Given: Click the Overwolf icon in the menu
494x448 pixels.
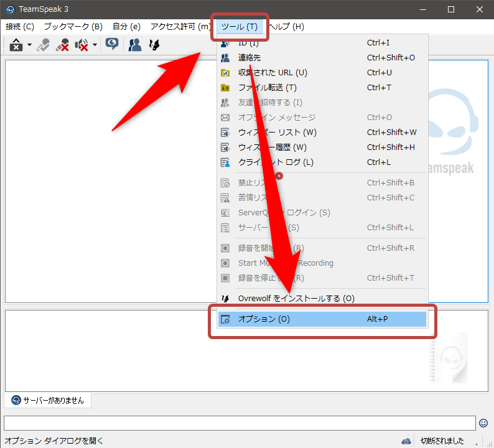Looking at the screenshot, I should tap(225, 298).
